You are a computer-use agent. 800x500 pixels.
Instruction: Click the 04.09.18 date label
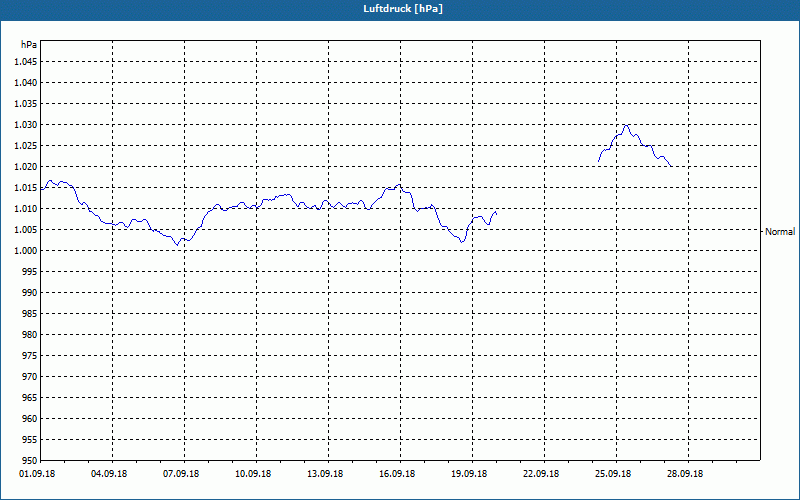click(109, 473)
